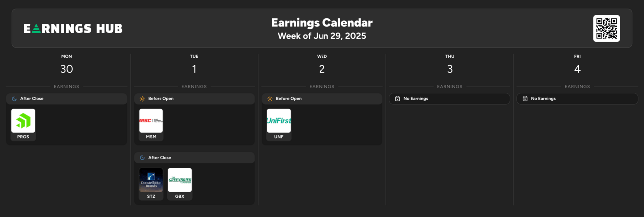The width and height of the screenshot is (644, 217).
Task: Click the sun icon in Tuesday's Before Open
Action: click(142, 99)
